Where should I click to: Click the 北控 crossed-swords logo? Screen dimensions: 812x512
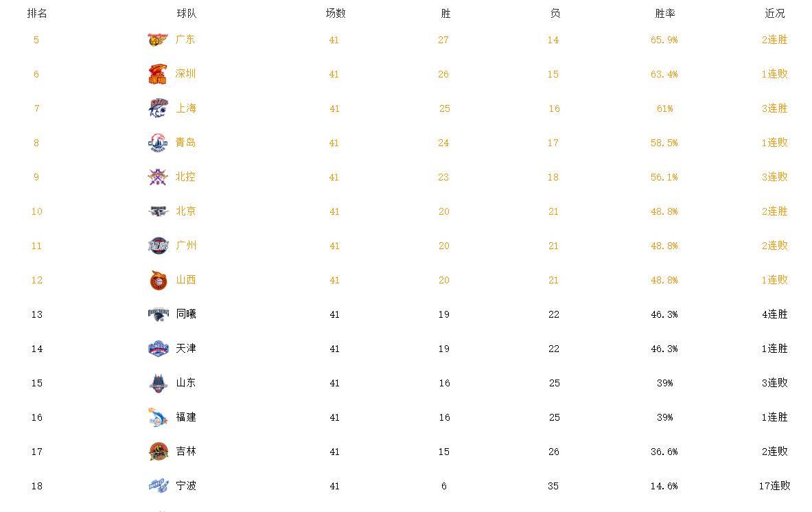tap(158, 177)
